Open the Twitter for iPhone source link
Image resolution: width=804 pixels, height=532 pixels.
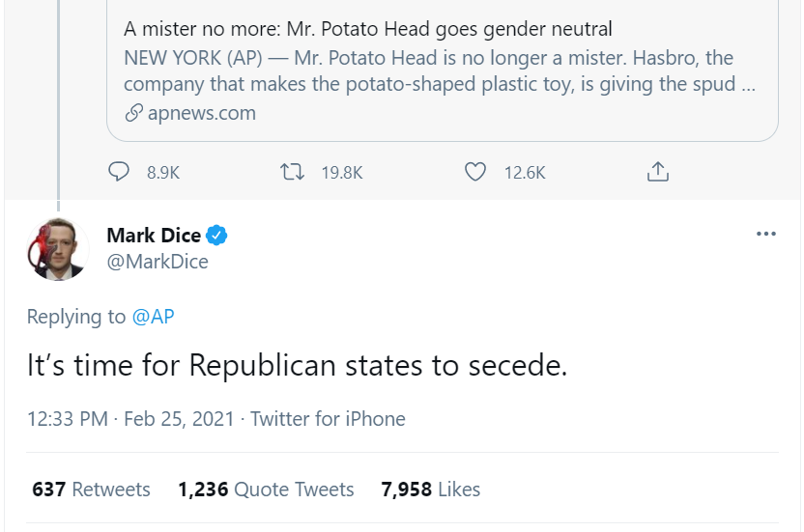329,419
